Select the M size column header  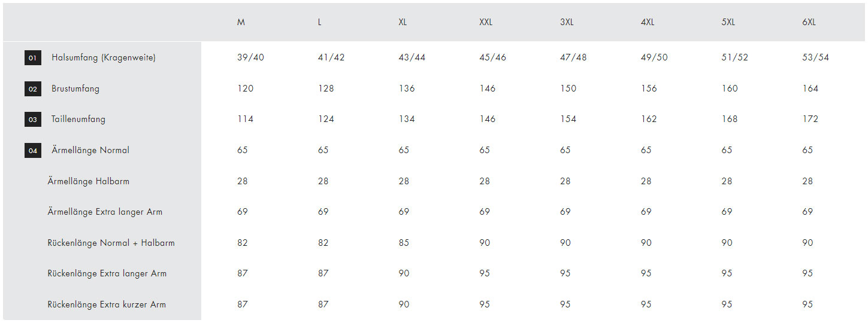pos(241,22)
